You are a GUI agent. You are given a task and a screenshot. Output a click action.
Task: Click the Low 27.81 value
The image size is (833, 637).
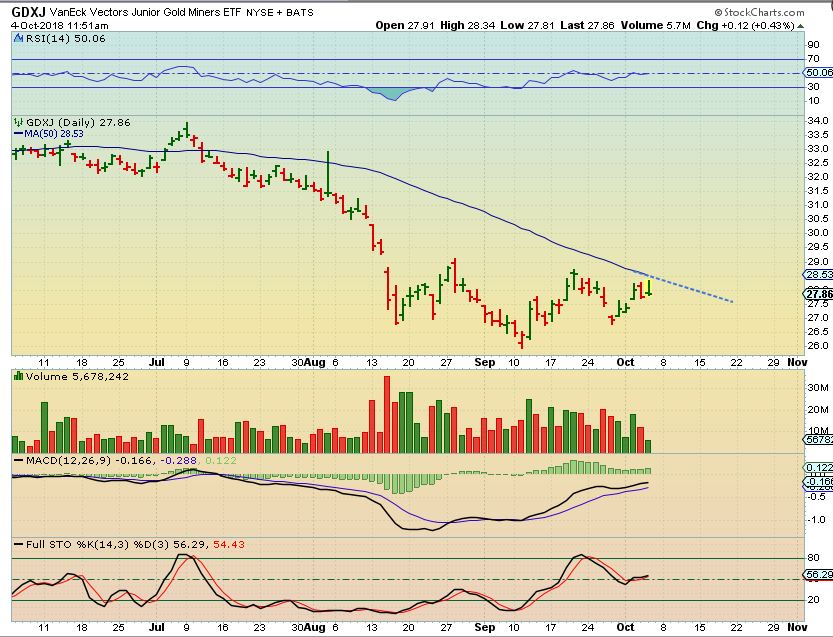click(x=527, y=25)
